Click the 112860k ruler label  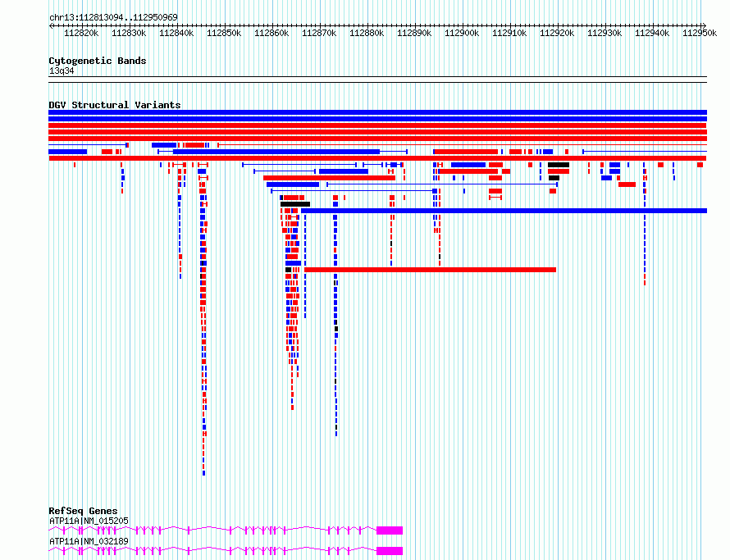point(271,33)
